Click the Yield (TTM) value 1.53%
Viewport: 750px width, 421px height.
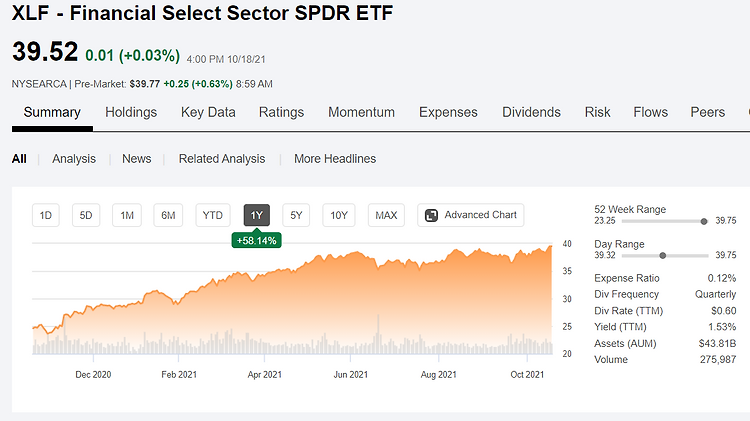point(722,327)
